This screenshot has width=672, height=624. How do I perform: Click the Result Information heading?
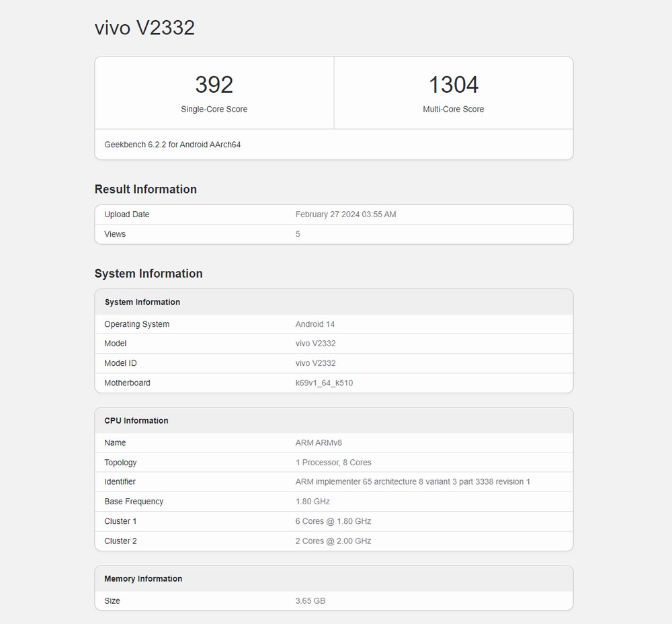[x=146, y=189]
